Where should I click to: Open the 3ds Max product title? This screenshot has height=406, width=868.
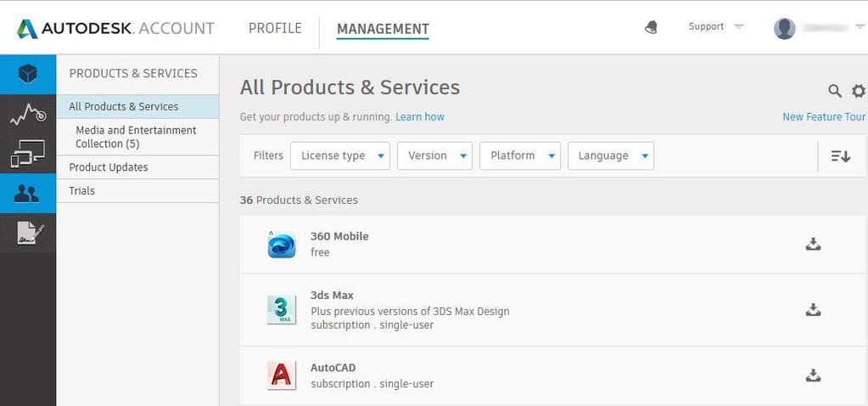point(332,296)
